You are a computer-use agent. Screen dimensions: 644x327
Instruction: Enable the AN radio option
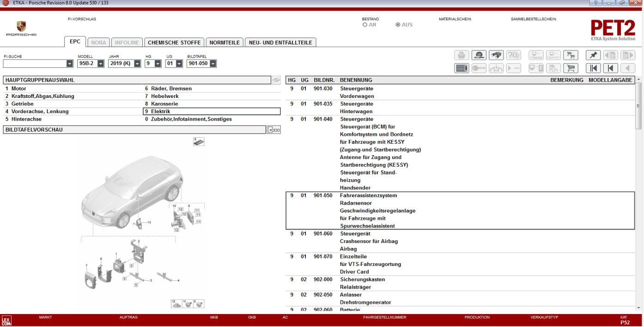[x=365, y=25]
